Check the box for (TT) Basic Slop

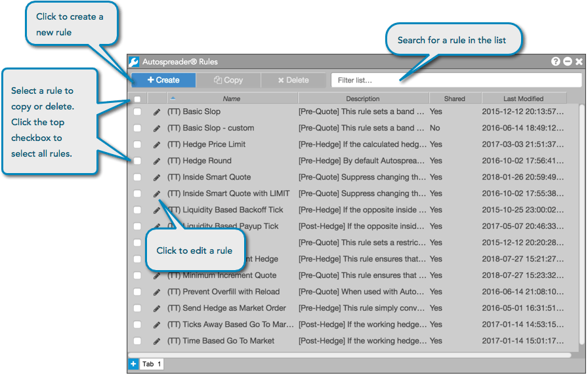click(x=137, y=111)
